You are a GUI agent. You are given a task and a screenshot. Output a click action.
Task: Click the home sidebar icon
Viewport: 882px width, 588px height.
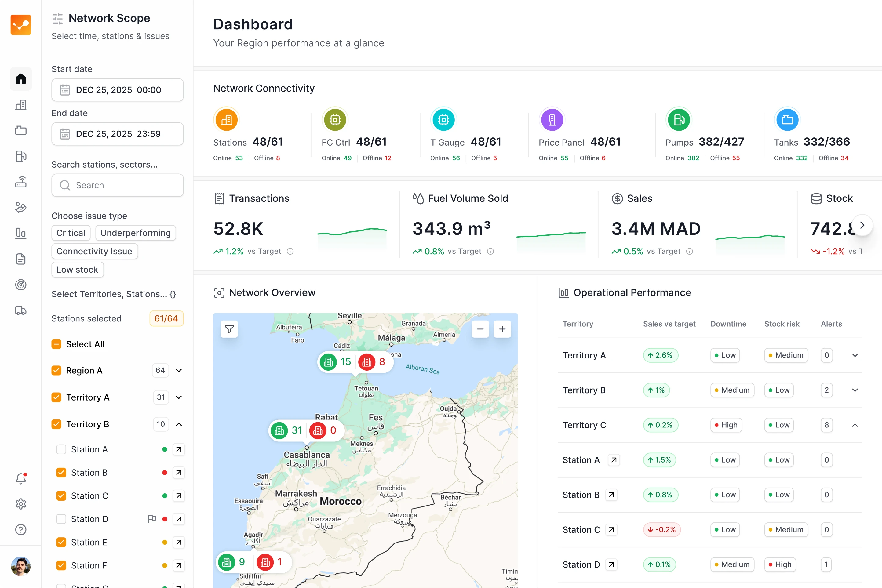coord(21,79)
